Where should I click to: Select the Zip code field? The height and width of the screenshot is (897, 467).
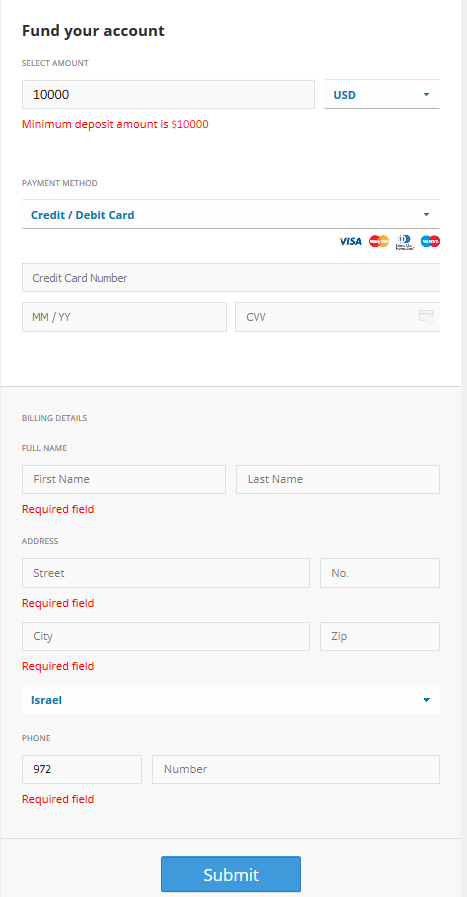click(380, 637)
